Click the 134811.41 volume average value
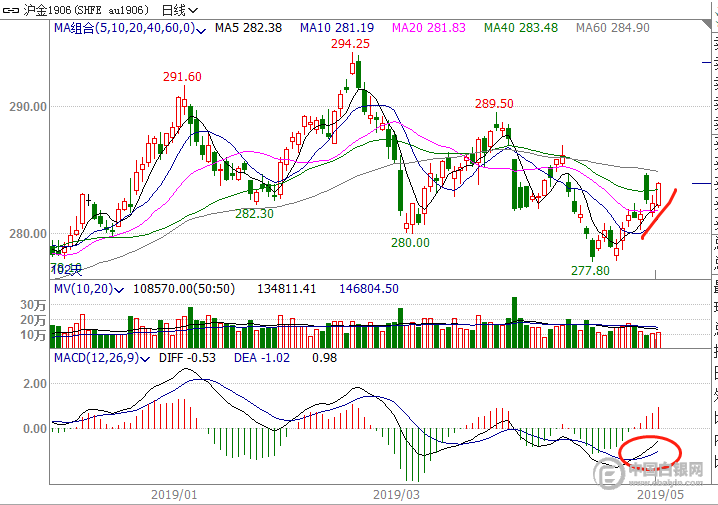The height and width of the screenshot is (505, 718). click(287, 289)
